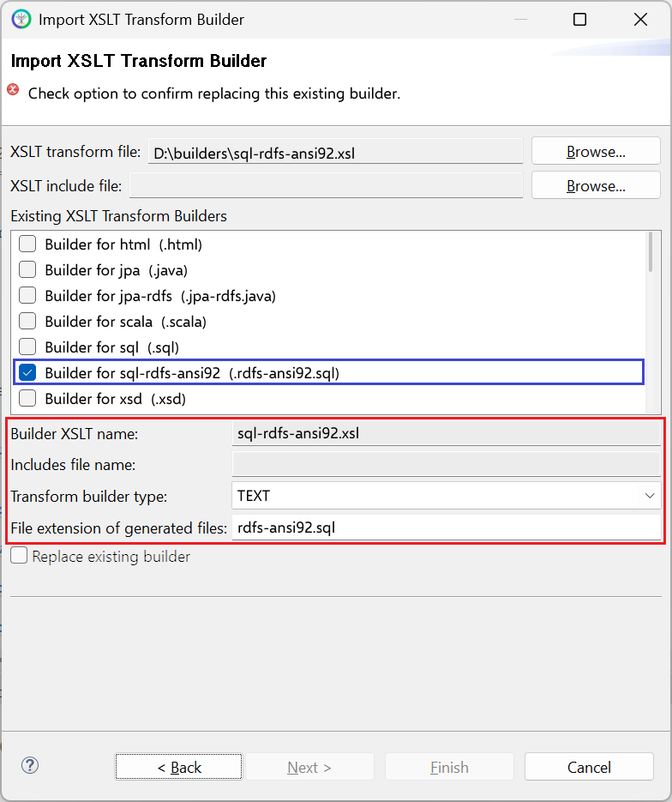
Task: Tick the Builder for jpa checkbox
Action: coord(27,269)
